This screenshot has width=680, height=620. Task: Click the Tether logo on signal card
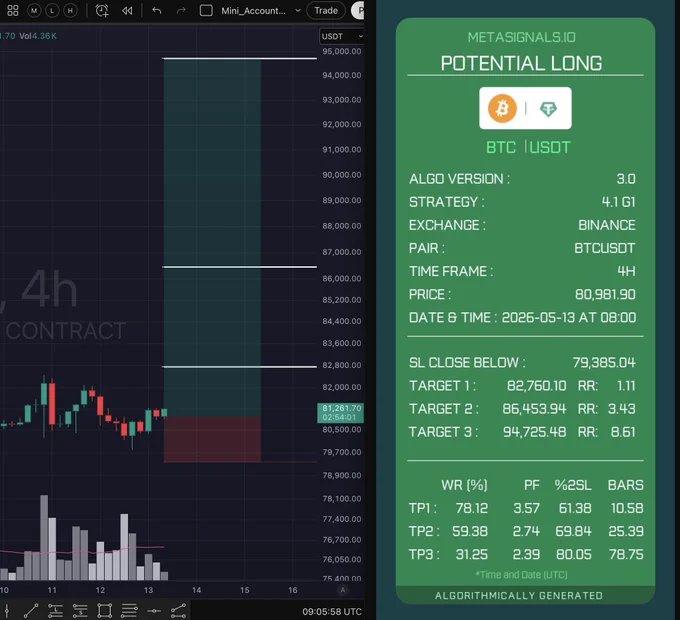(548, 109)
